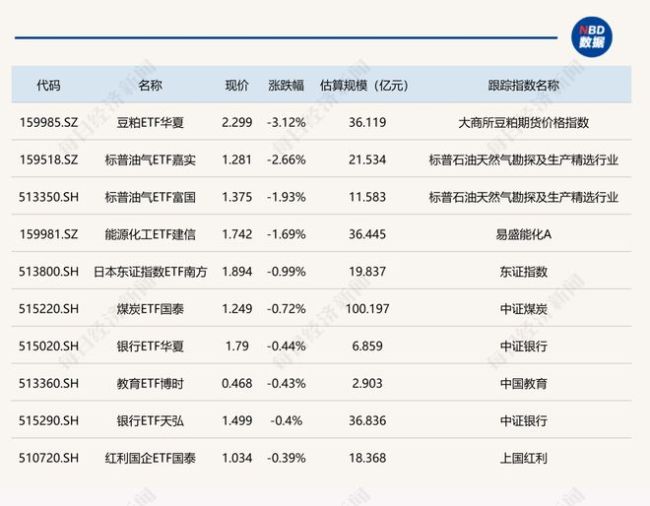Select code 515220.SH
Viewport: 650px width, 506px height.
pyautogui.click(x=49, y=309)
